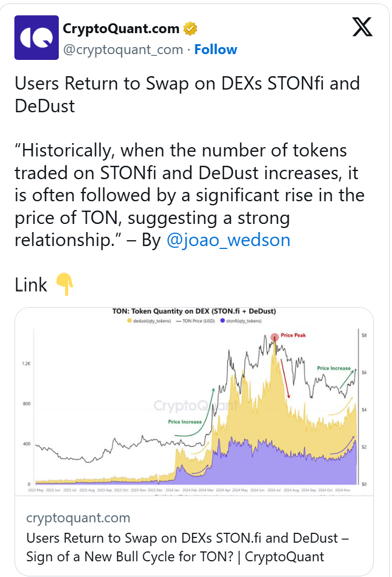
Task: Click the @cryptoquant_com handle
Action: click(x=123, y=49)
